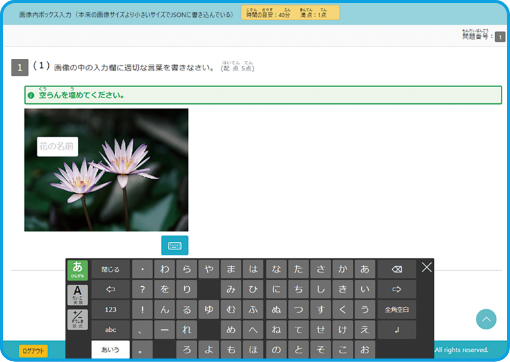Close keyboard with the X icon

(427, 267)
